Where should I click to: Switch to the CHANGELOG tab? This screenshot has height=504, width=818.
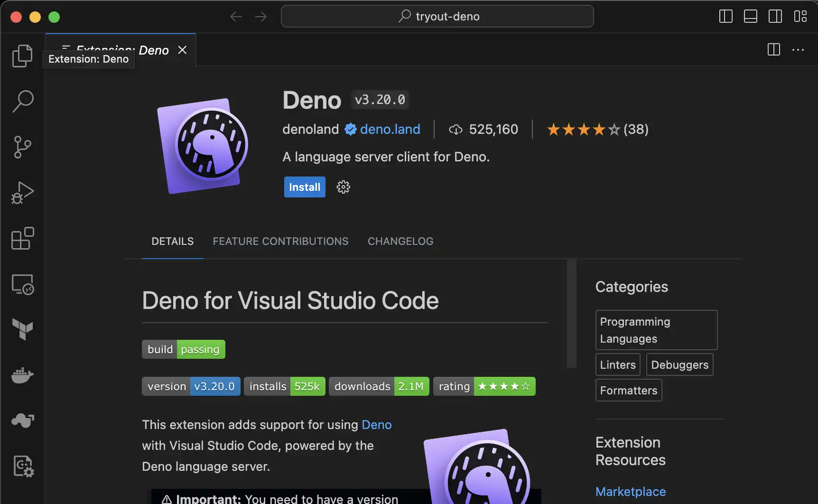(400, 241)
